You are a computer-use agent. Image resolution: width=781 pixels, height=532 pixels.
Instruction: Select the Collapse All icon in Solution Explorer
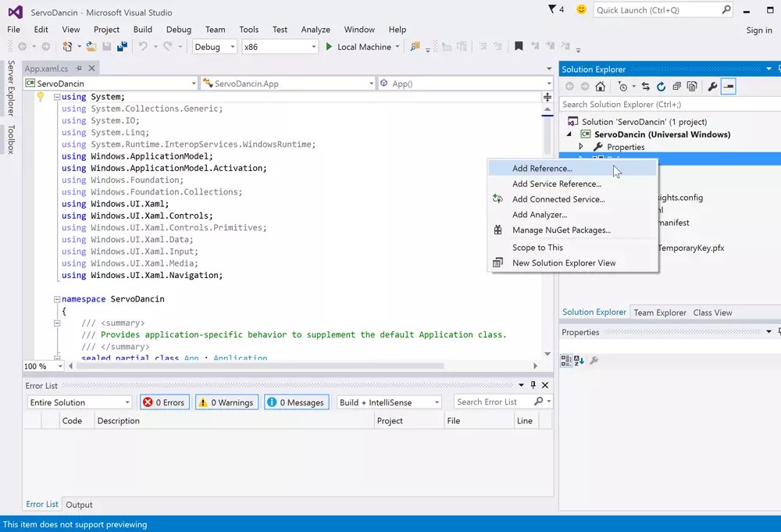[x=678, y=87]
